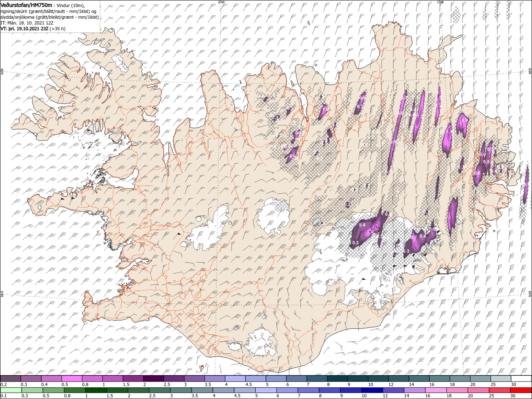Pick the 16 light pink swatch in lower legend

(x=436, y=390)
